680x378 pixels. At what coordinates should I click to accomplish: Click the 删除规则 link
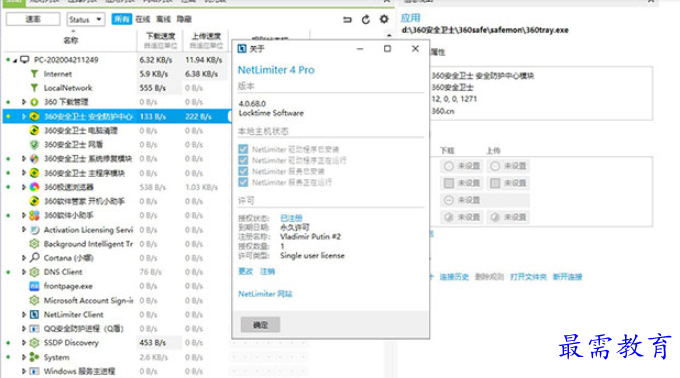click(489, 277)
